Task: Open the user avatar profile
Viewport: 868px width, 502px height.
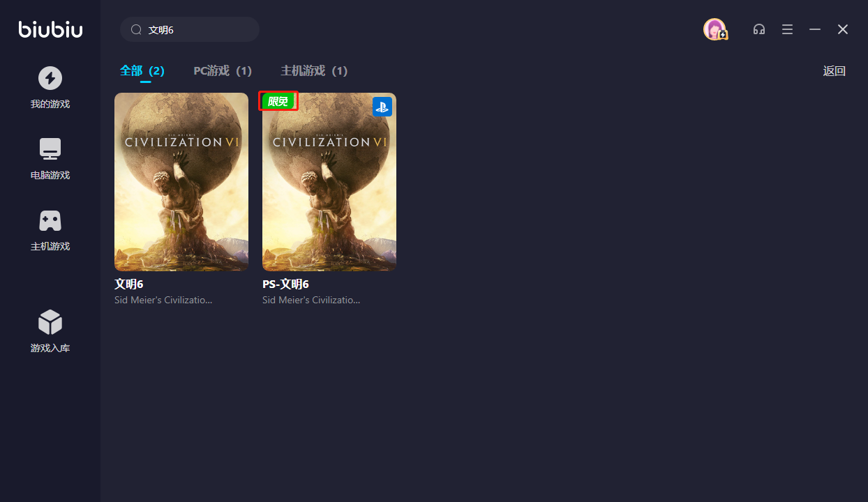Action: [x=715, y=29]
